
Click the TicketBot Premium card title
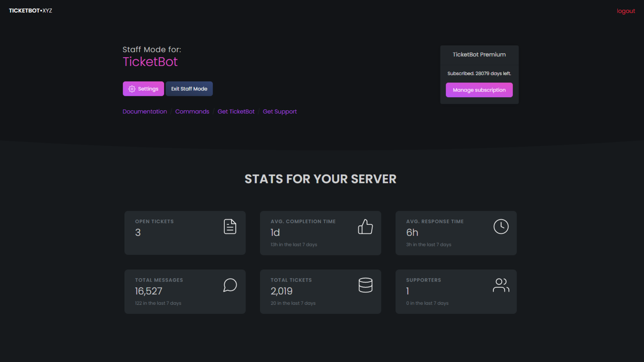coord(479,55)
